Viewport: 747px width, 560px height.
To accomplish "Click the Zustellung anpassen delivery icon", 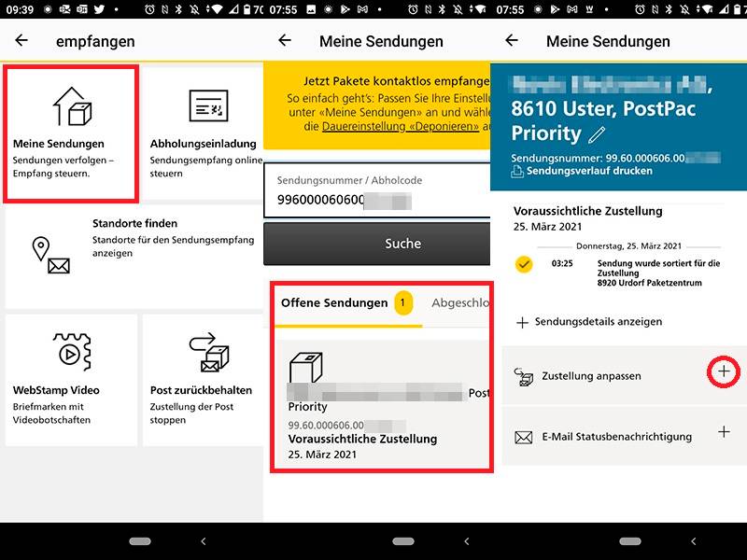I will [x=524, y=373].
